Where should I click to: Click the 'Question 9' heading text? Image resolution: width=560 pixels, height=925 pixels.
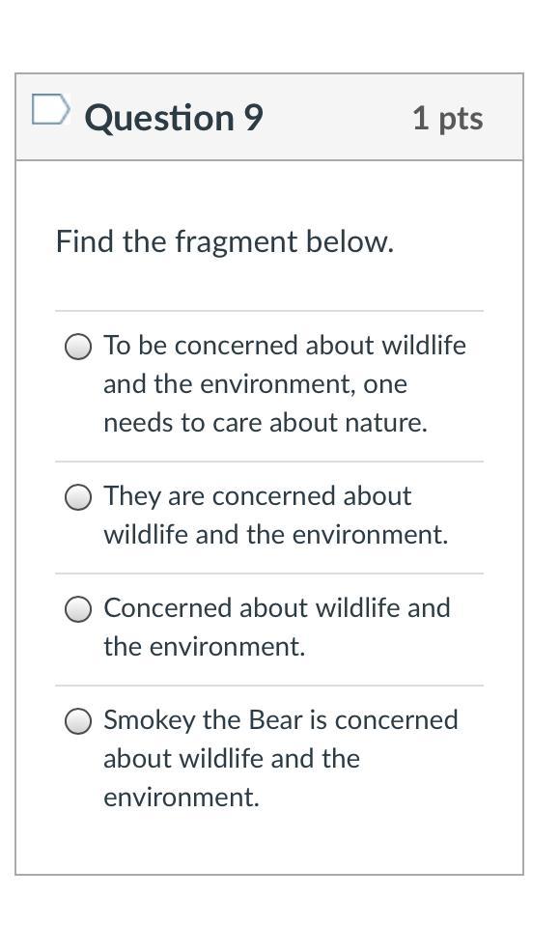[x=174, y=119]
